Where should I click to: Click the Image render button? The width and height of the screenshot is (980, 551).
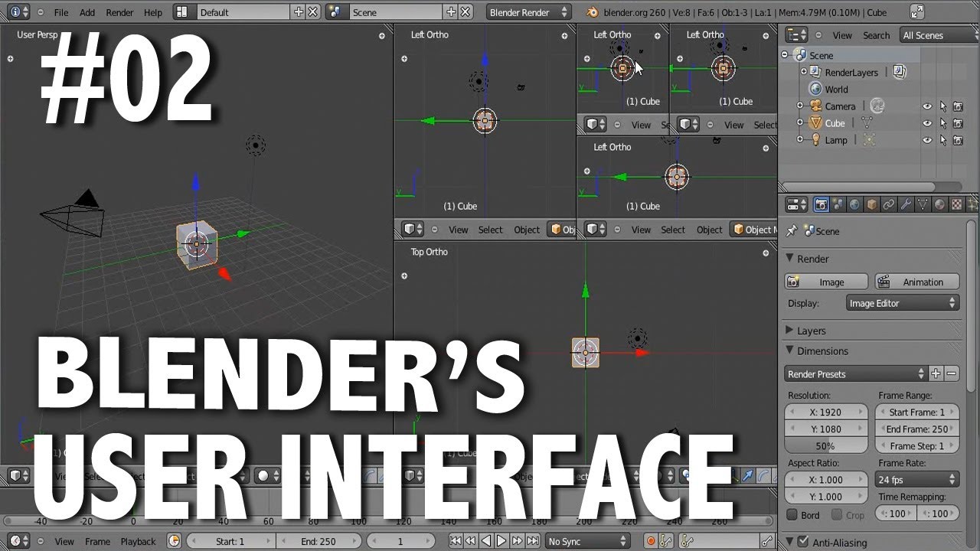click(x=826, y=282)
